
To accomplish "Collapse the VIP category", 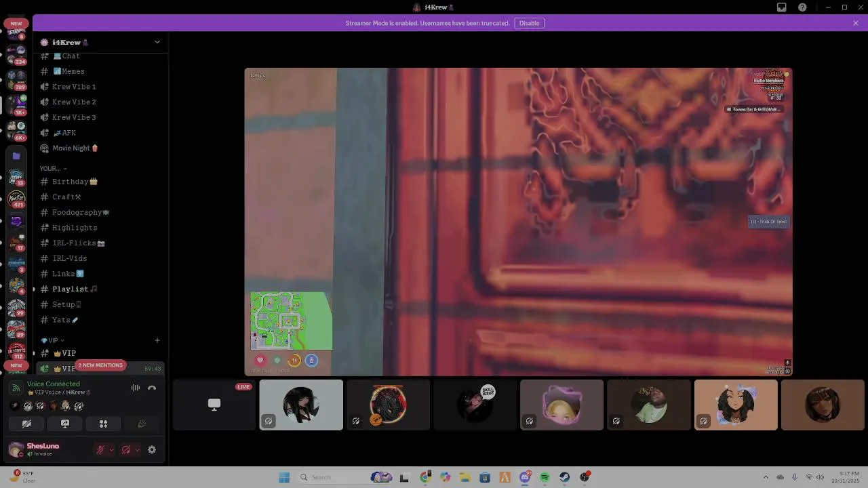I will (x=53, y=340).
